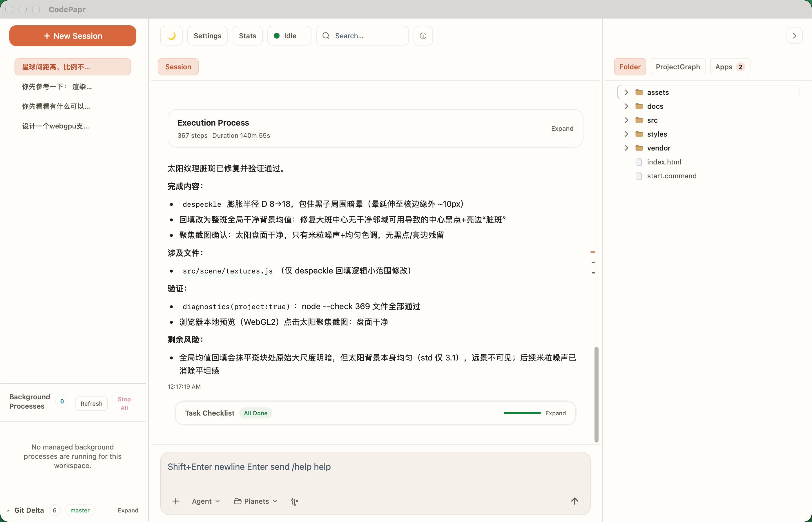Image resolution: width=812 pixels, height=522 pixels.
Task: Click the start.command file icon
Action: pos(639,176)
